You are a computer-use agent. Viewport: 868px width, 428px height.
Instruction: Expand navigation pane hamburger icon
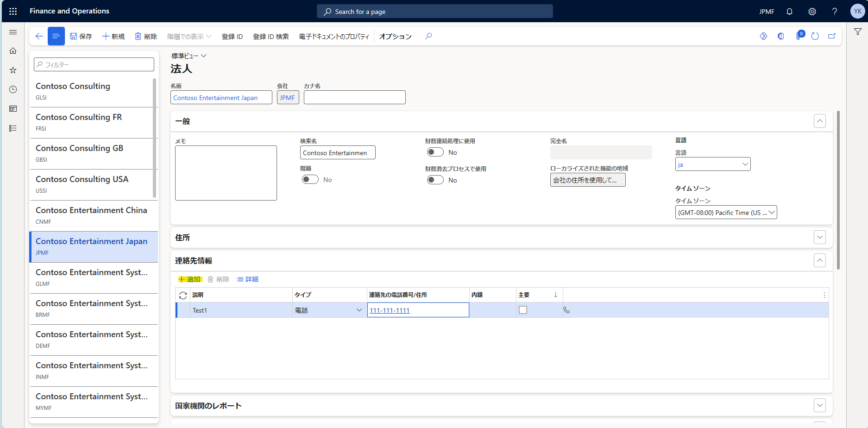pyautogui.click(x=13, y=32)
